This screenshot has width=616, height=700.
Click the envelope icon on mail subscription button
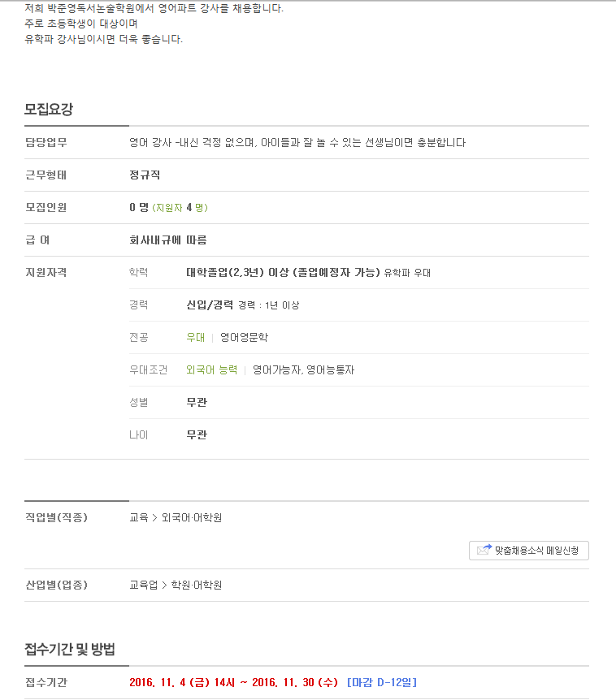[484, 550]
